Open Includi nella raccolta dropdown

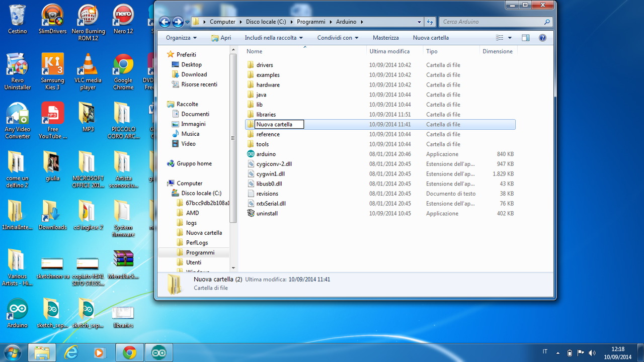274,38
